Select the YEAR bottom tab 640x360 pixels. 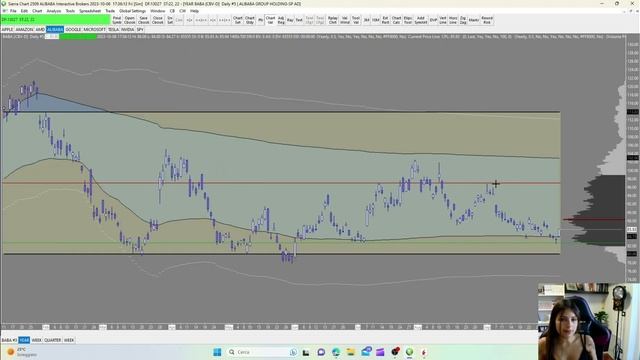tap(24, 340)
